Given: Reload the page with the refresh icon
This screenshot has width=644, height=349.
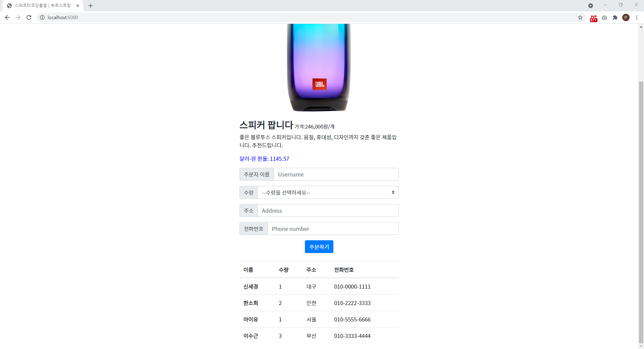Looking at the screenshot, I should [29, 17].
